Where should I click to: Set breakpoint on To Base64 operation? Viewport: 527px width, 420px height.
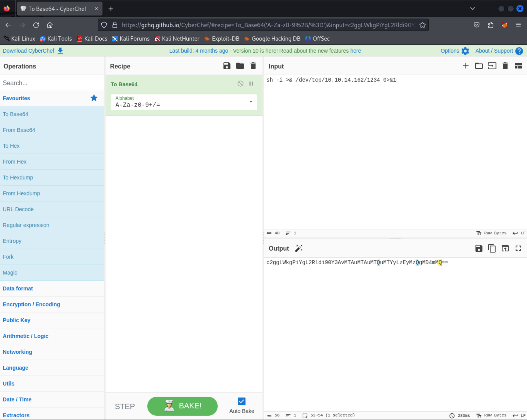[251, 84]
